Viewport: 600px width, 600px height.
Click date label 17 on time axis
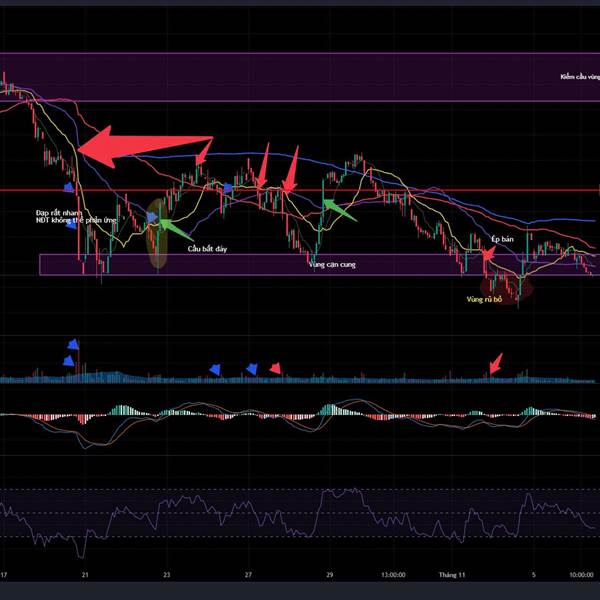pos(3,575)
